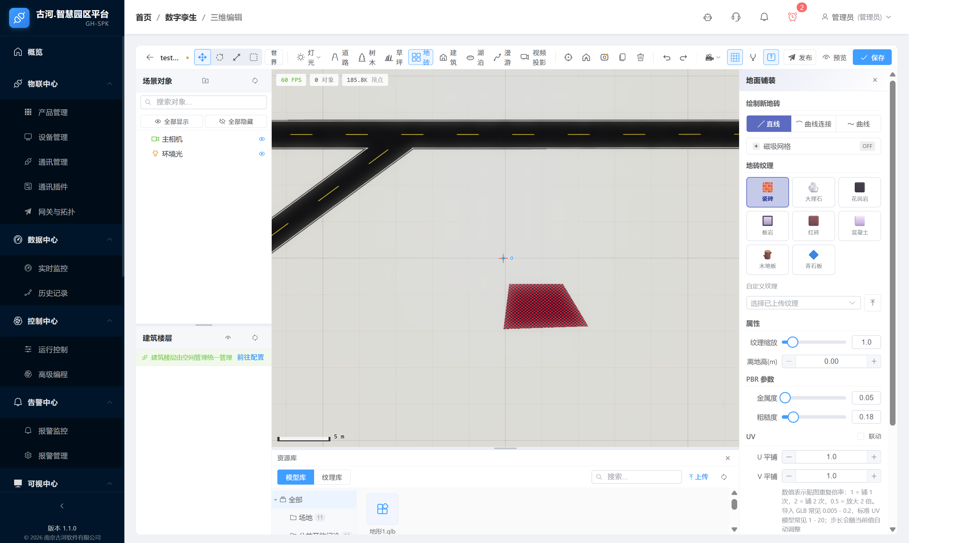Enable the UV 联动 checkbox
980x543 pixels.
tap(861, 436)
